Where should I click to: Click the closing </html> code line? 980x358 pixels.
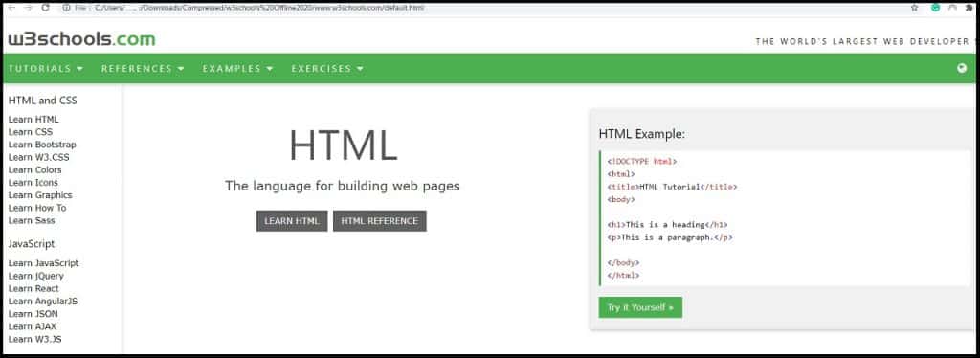click(623, 275)
